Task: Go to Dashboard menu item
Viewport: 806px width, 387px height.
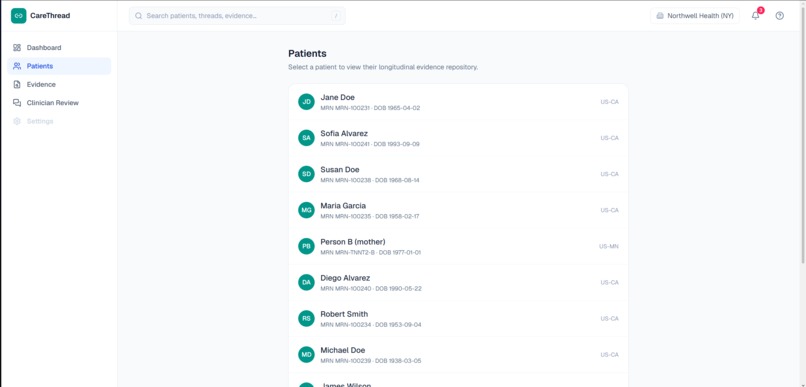Action: (59, 48)
